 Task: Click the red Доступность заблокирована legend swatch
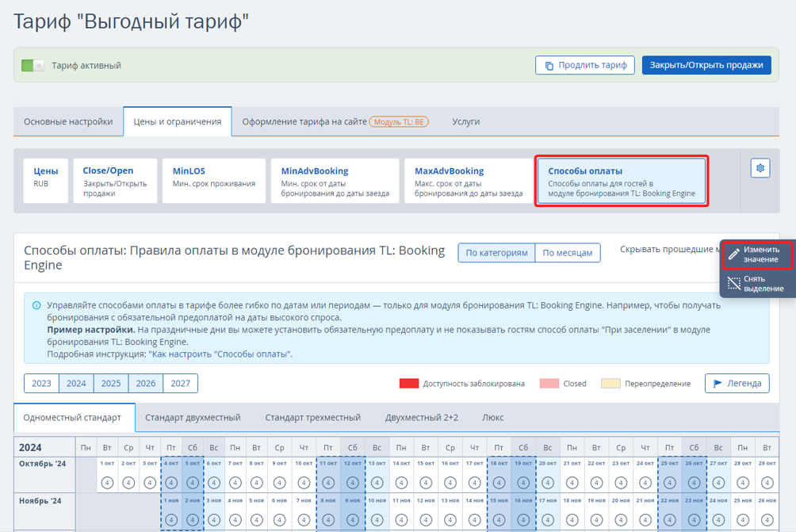click(x=409, y=384)
